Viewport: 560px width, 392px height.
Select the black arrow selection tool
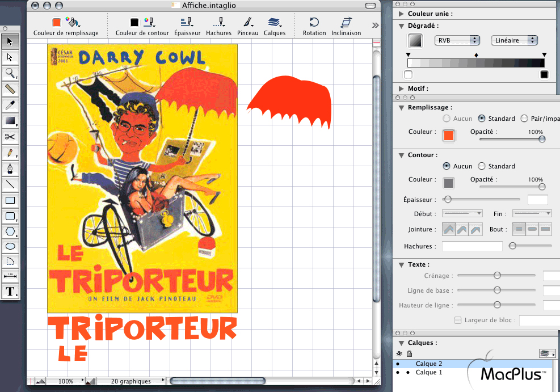point(10,41)
